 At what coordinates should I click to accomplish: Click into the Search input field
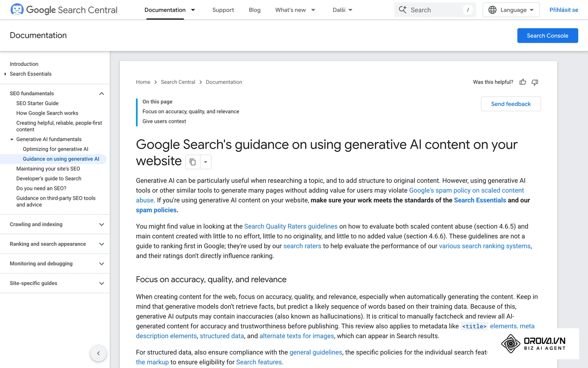click(435, 10)
